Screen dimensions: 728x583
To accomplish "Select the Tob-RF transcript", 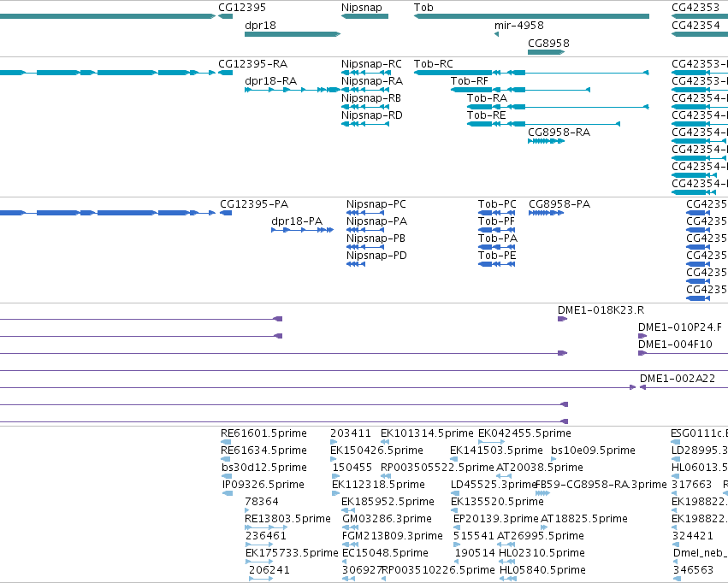I will [520, 90].
